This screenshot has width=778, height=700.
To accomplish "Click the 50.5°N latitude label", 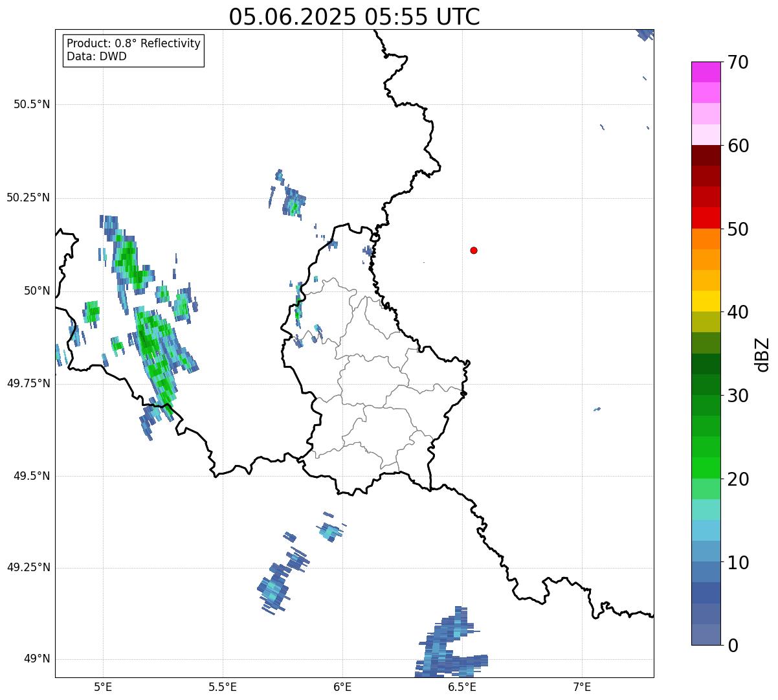I will coord(32,104).
